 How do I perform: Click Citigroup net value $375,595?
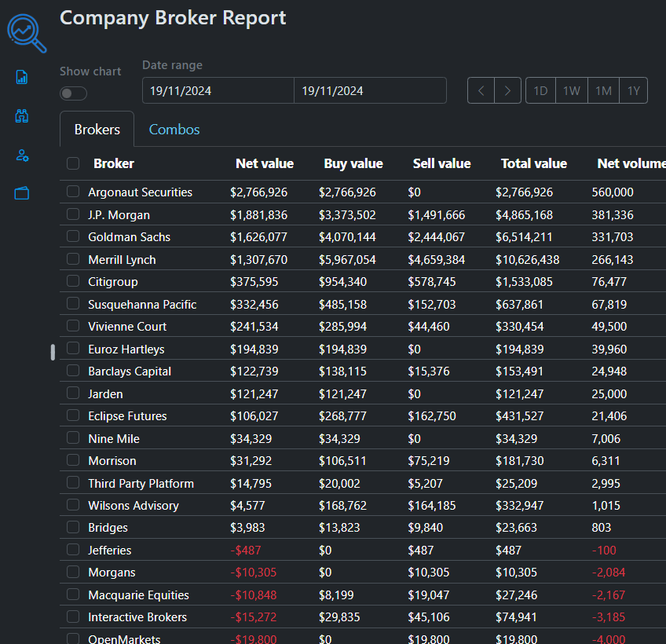point(254,282)
